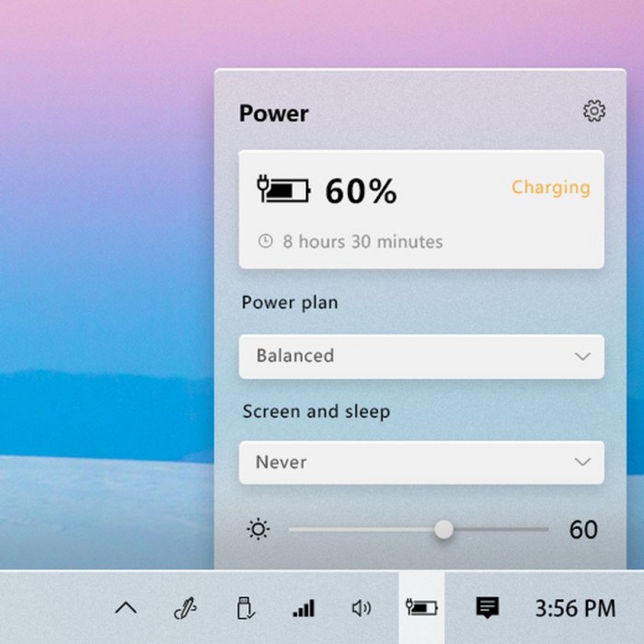Show hidden tray icons with up chevron
Image resolution: width=644 pixels, height=644 pixels.
(126, 608)
